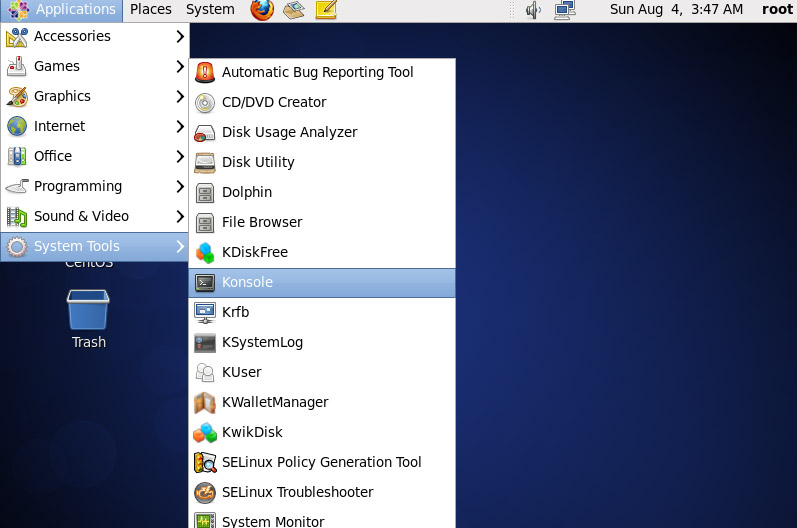Start KWalletManager by its name
The width and height of the screenshot is (797, 528).
[275, 402]
